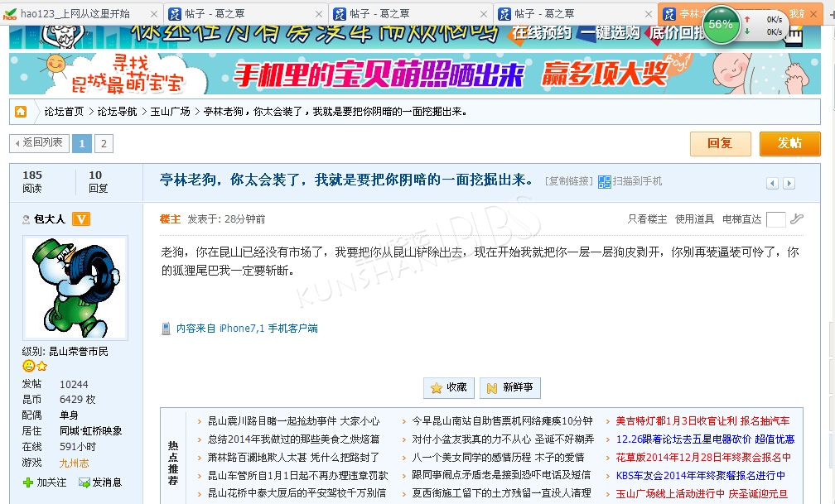
Task: Click 使用道具 link
Action: coord(694,219)
